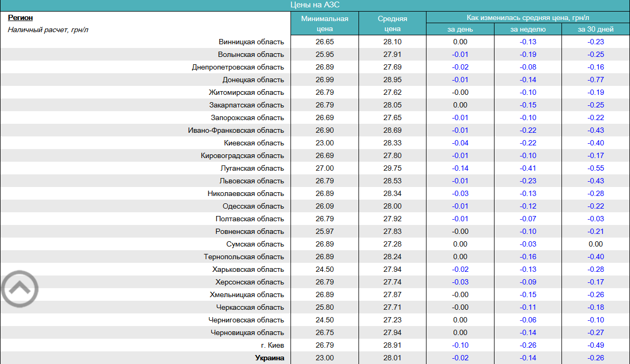Click the Цены на АЗС table title
The height and width of the screenshot is (364, 630).
[x=315, y=5]
